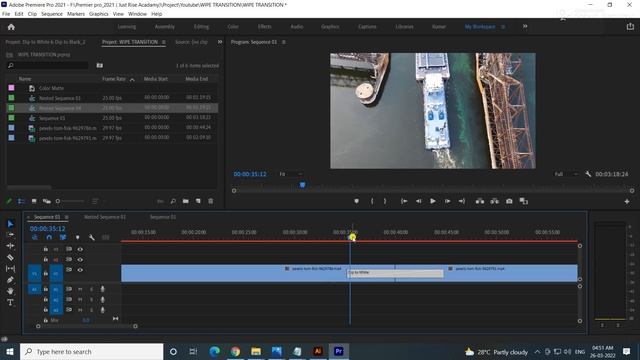Export a frame with camera icon
The image size is (640, 360).
(509, 201)
